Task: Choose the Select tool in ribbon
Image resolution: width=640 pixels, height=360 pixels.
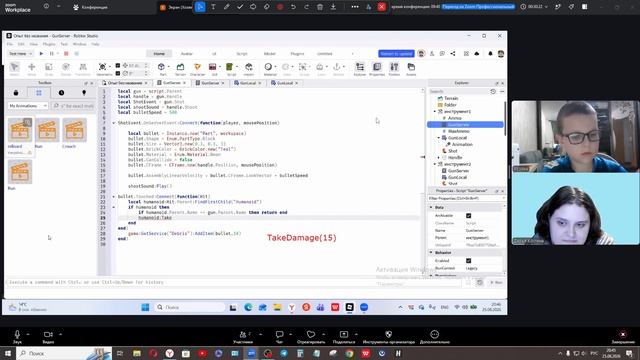Action: (14, 69)
